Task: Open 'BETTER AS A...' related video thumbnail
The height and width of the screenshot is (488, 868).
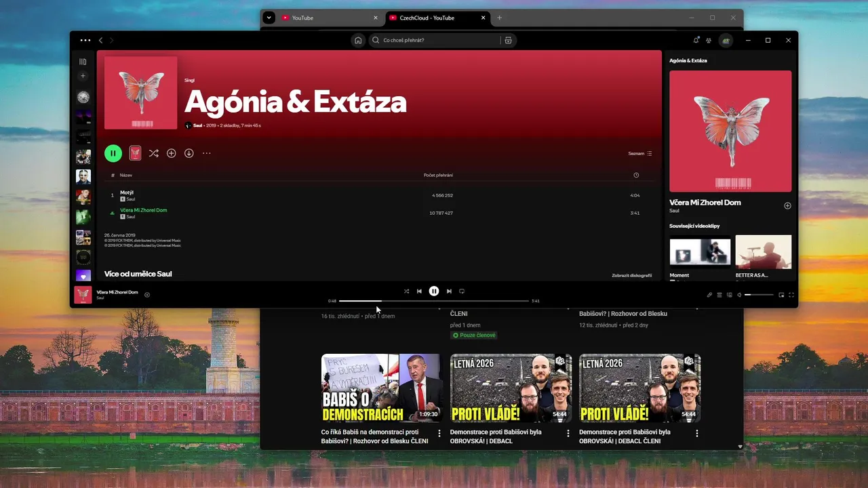Action: 764,251
